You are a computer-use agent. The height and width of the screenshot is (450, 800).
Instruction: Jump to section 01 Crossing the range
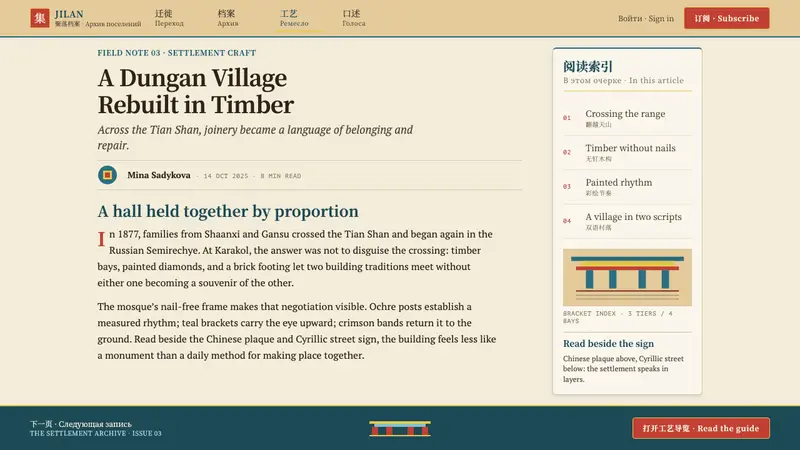point(627,118)
